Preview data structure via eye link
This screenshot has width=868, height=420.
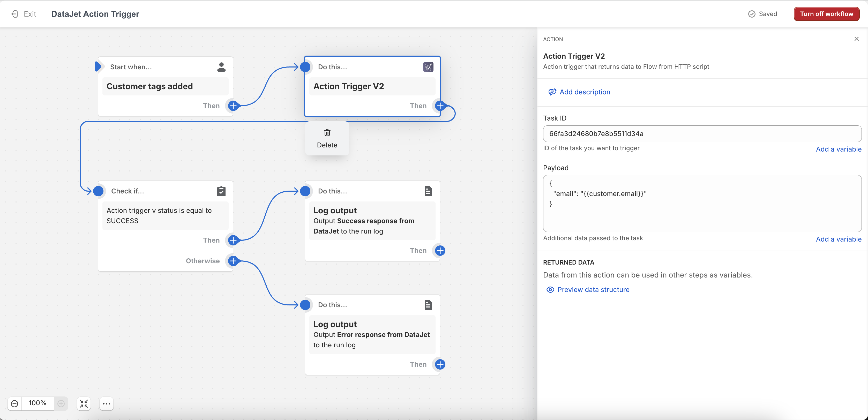(x=593, y=290)
